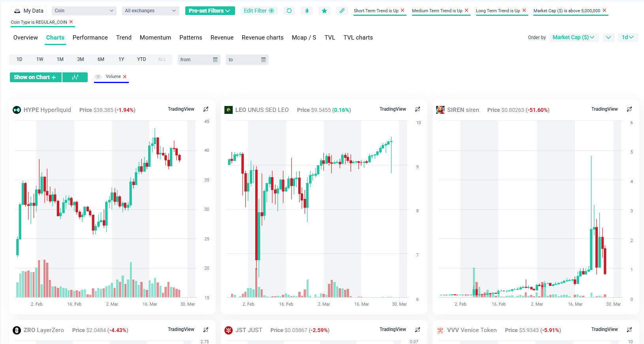Switch to the Performance tab
Viewport: 644px width, 344px height.
click(90, 38)
